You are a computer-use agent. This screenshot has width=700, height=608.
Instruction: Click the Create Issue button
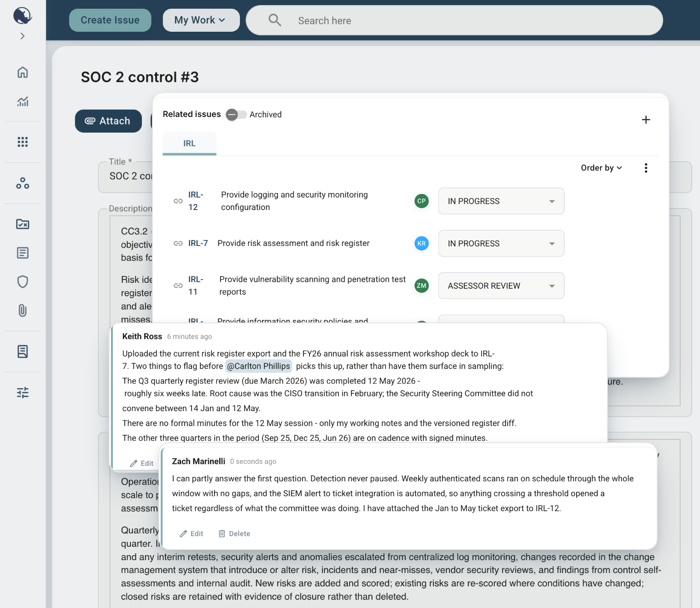(x=110, y=20)
